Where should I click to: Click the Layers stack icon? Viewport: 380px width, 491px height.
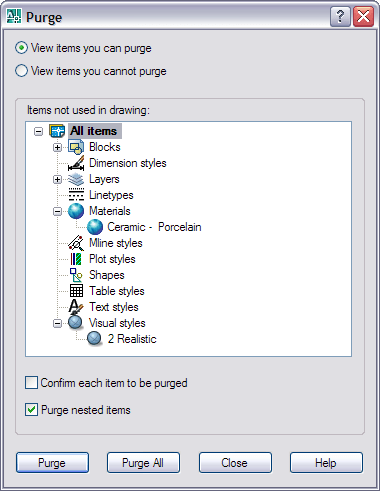pos(76,179)
